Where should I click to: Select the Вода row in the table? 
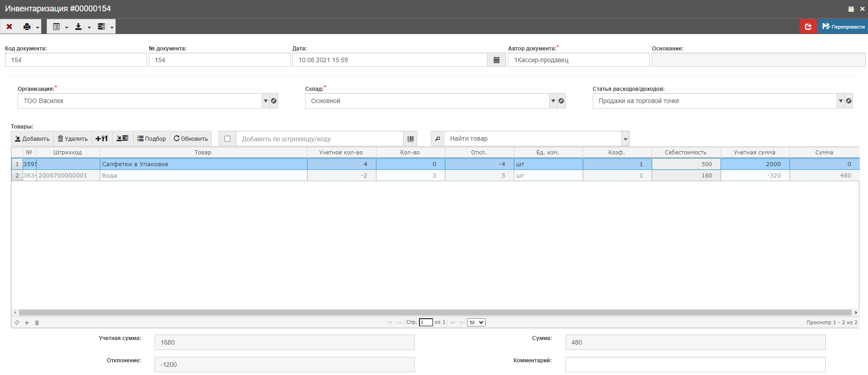coord(203,176)
